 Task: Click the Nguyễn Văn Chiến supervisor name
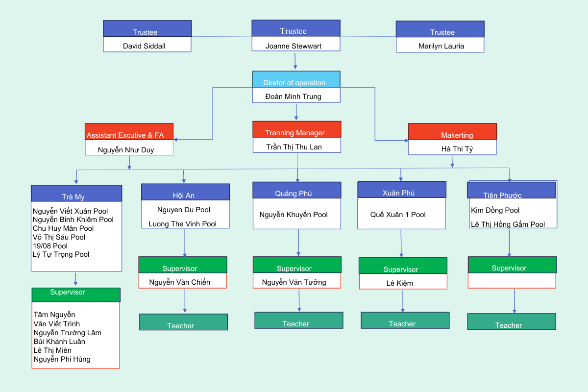pos(182,281)
